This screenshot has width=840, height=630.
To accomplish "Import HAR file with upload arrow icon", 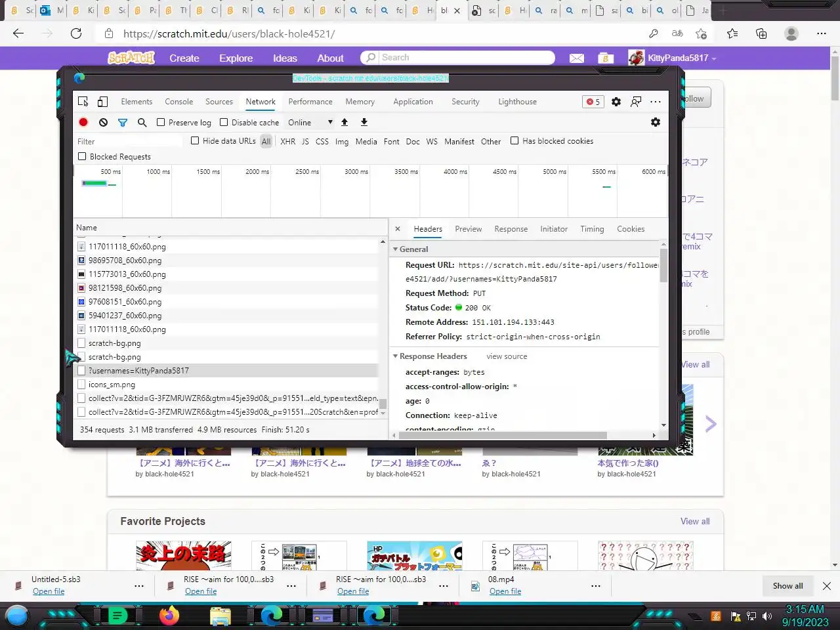I will [x=345, y=122].
